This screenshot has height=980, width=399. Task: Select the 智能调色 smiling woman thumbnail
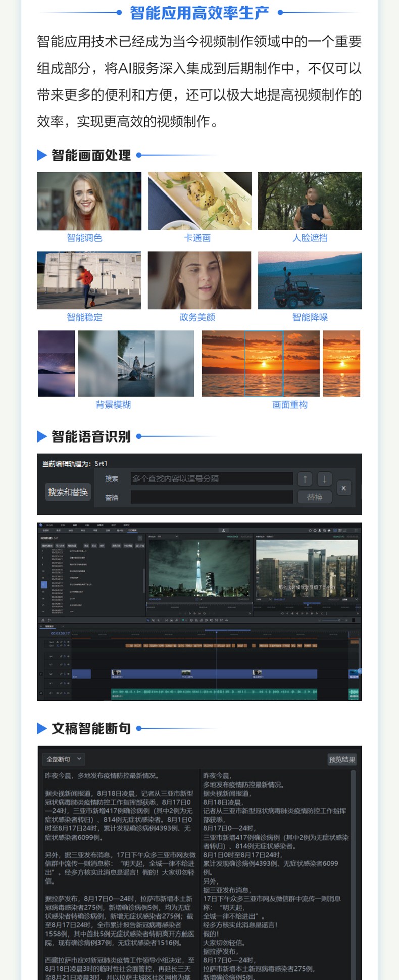(x=89, y=201)
